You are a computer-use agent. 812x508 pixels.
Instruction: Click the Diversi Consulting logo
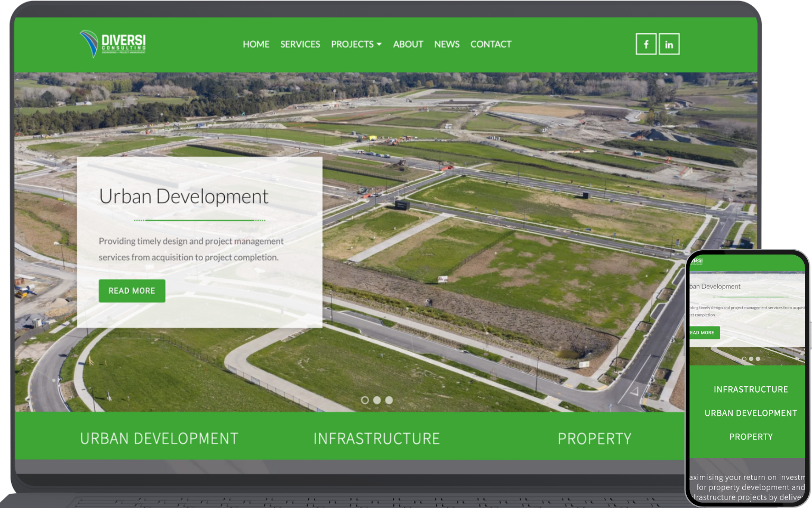coord(113,43)
